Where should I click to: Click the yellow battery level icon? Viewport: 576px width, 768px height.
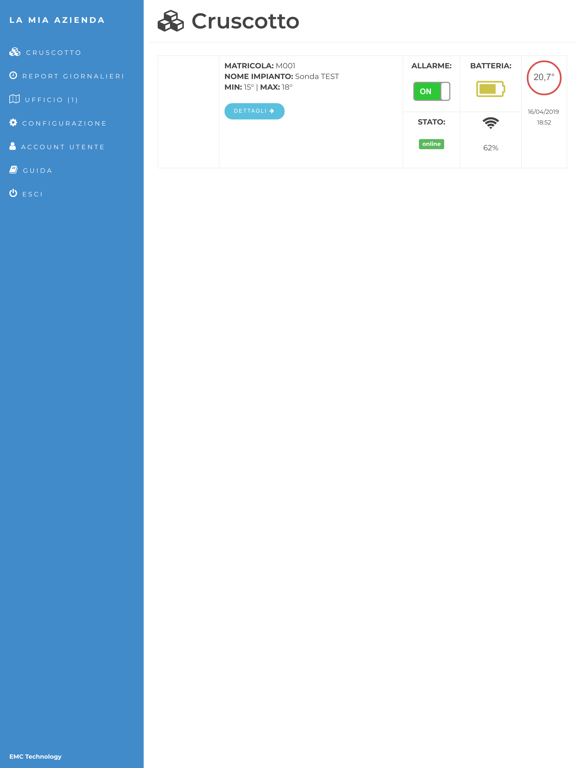490,89
